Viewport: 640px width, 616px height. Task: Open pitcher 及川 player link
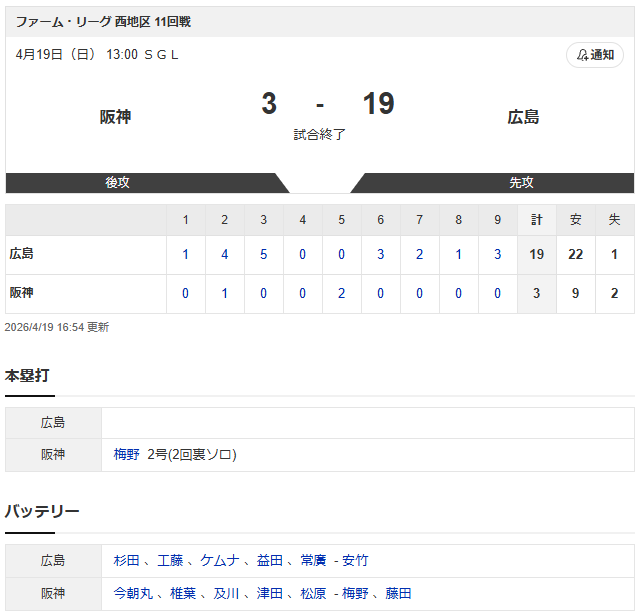pos(226,593)
